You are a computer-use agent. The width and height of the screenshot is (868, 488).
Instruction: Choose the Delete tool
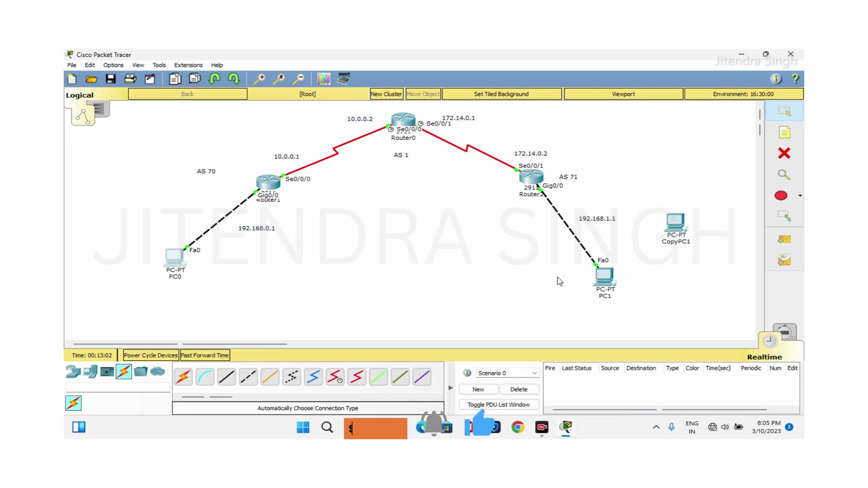785,153
